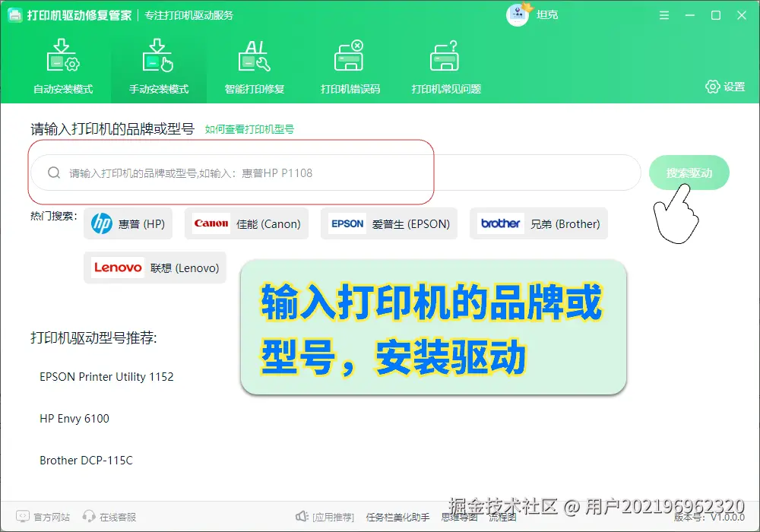Screen dimensions: 760x532
Task: Open the 在线客服 online support link
Action: click(109, 517)
